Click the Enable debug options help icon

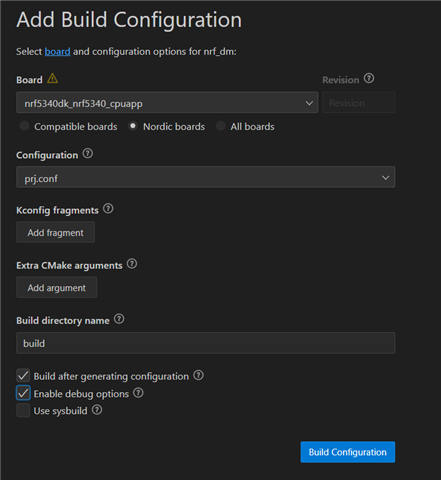pos(138,393)
